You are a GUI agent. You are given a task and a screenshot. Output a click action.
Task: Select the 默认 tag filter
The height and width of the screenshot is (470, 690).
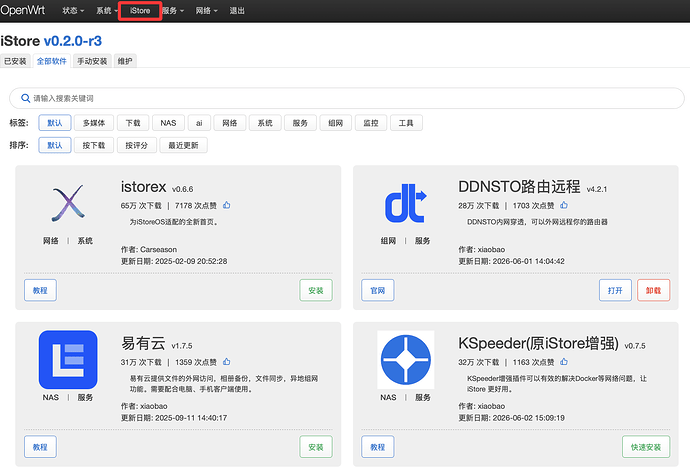coord(55,123)
